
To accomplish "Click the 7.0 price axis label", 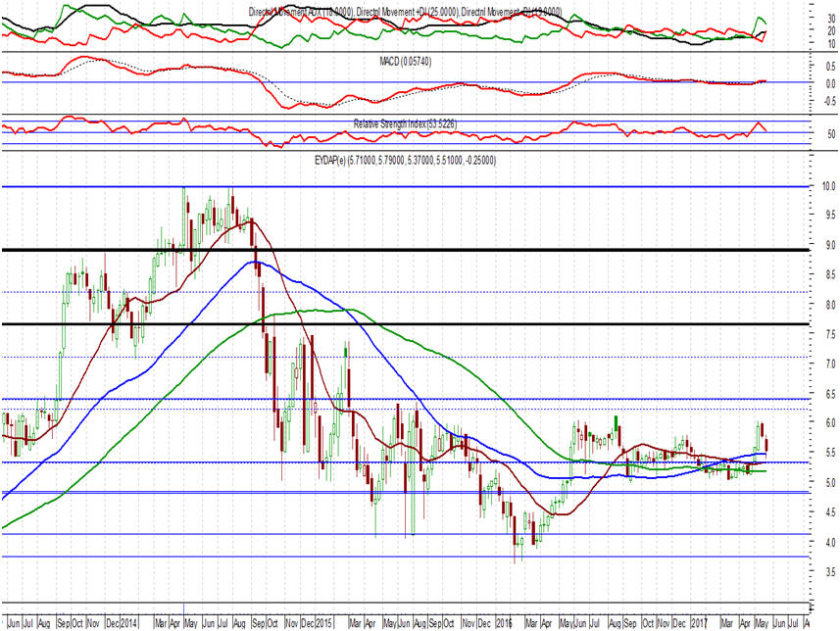I will pyautogui.click(x=831, y=364).
